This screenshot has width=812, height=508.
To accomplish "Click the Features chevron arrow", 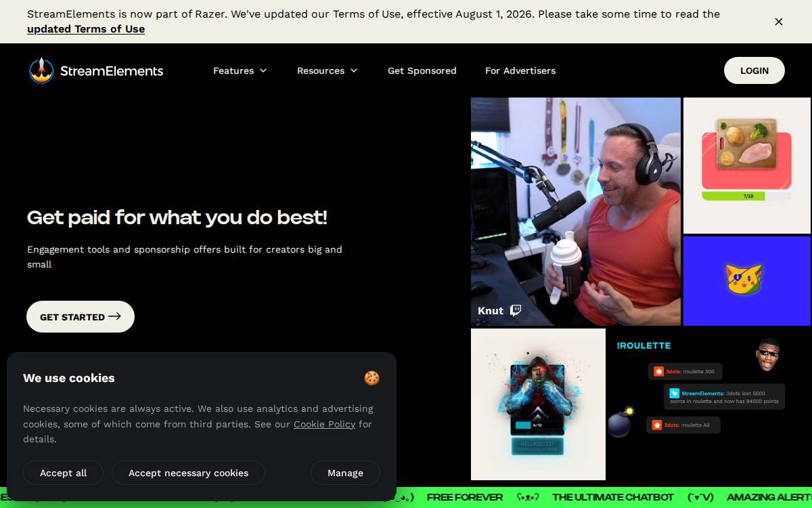I will click(x=263, y=70).
